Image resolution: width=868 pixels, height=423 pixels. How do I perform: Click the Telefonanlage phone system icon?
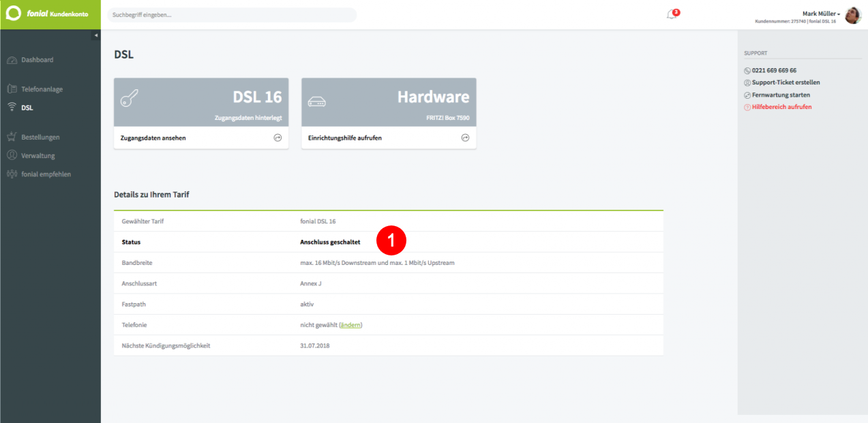coord(12,89)
